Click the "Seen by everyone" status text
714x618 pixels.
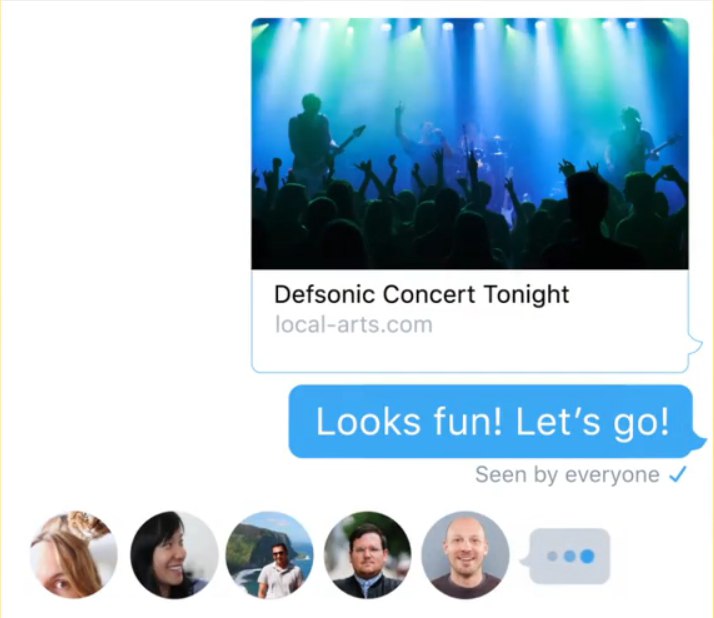567,475
